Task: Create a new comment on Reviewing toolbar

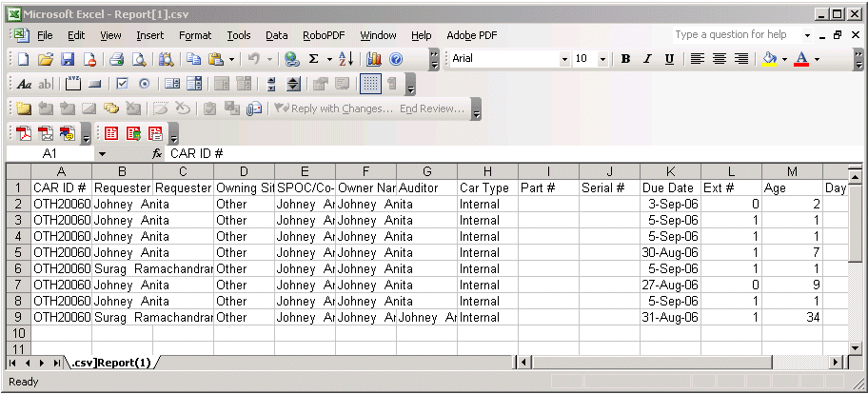Action: tap(23, 108)
